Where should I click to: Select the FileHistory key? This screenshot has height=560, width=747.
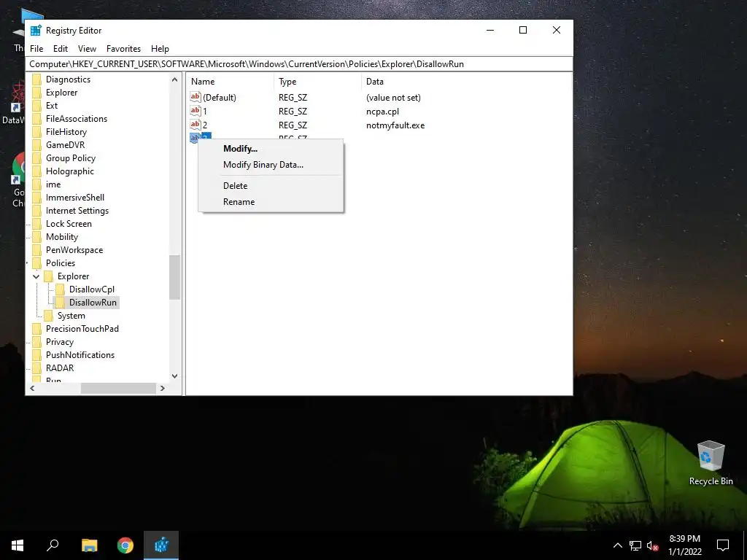[66, 132]
